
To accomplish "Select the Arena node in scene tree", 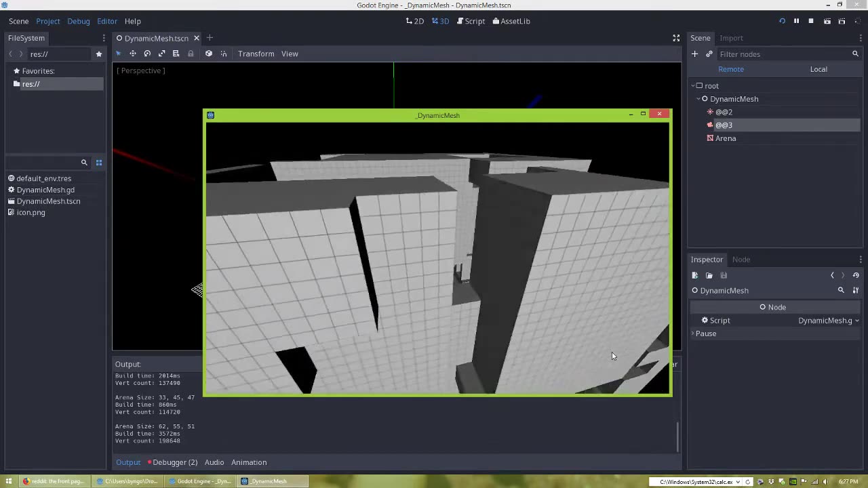I will click(726, 138).
